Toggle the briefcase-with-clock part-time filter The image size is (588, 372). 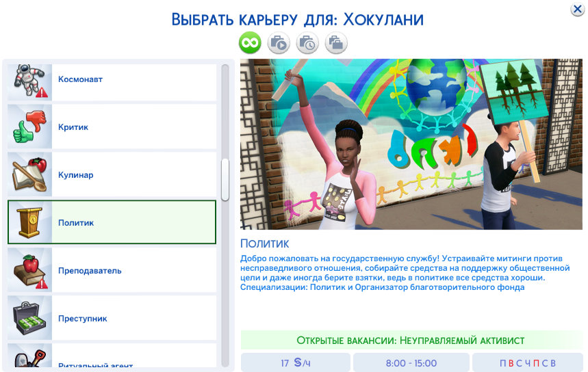307,43
